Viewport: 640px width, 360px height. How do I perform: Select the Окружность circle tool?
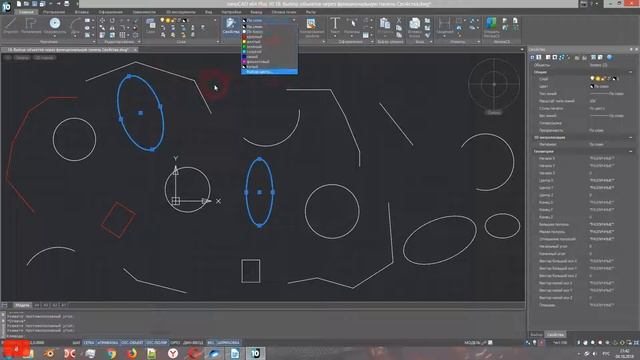point(55,24)
